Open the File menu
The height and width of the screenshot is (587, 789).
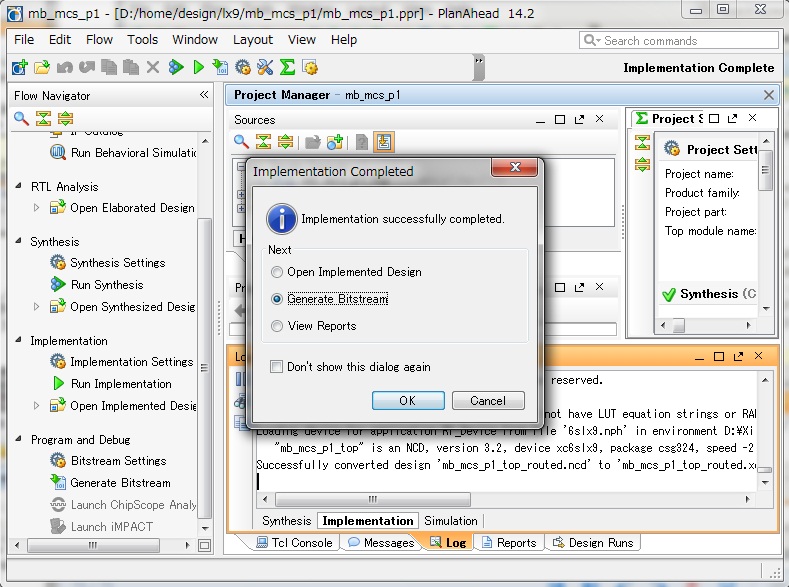pos(24,39)
